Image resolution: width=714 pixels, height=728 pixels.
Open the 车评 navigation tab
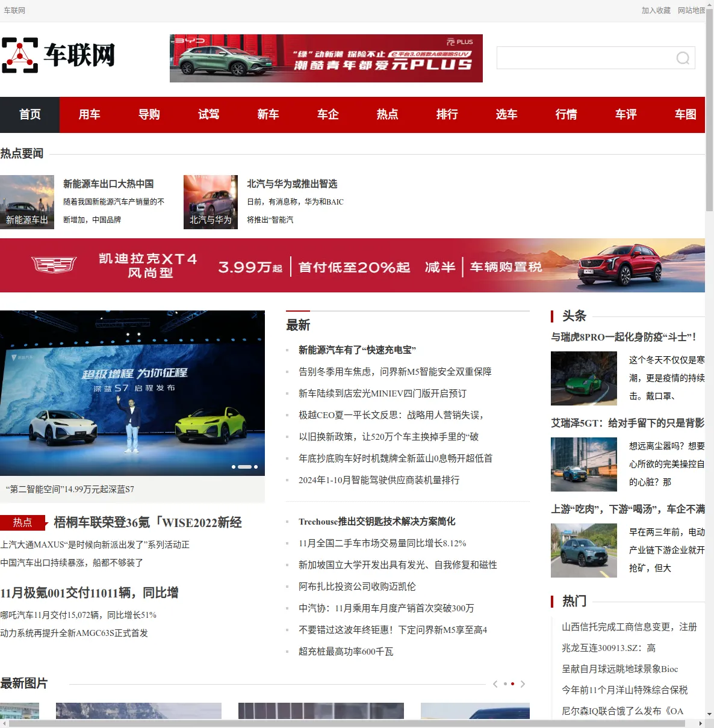[x=626, y=114]
